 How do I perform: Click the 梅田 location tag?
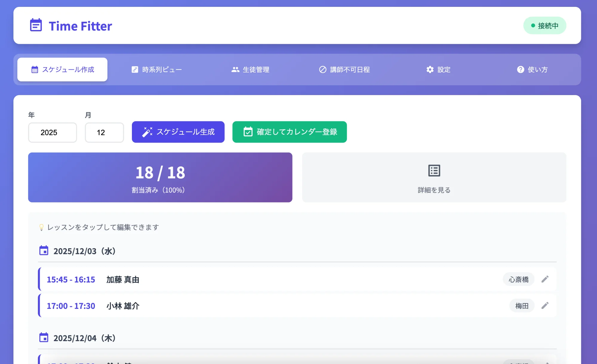[521, 306]
